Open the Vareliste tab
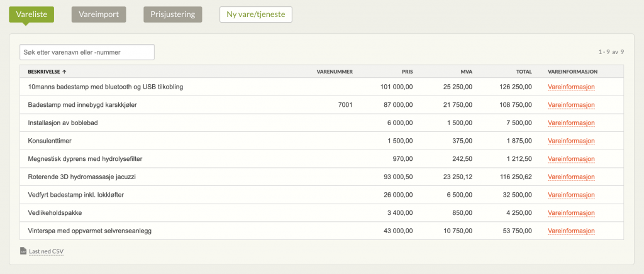Viewport: 644px width, 274px height. click(31, 14)
